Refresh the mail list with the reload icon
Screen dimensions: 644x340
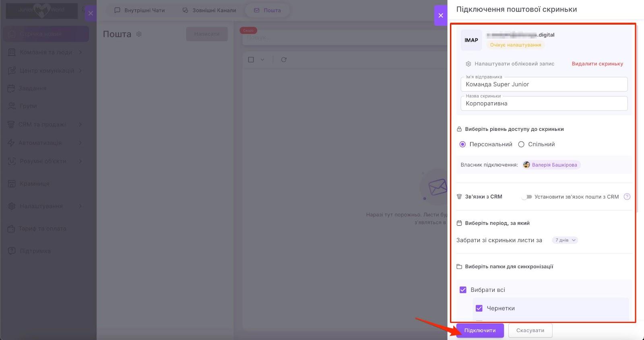pos(284,60)
